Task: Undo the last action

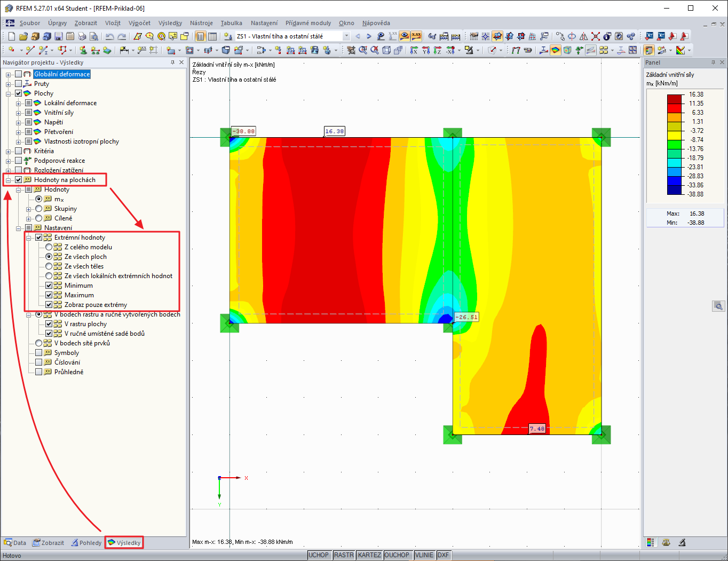Action: point(109,36)
